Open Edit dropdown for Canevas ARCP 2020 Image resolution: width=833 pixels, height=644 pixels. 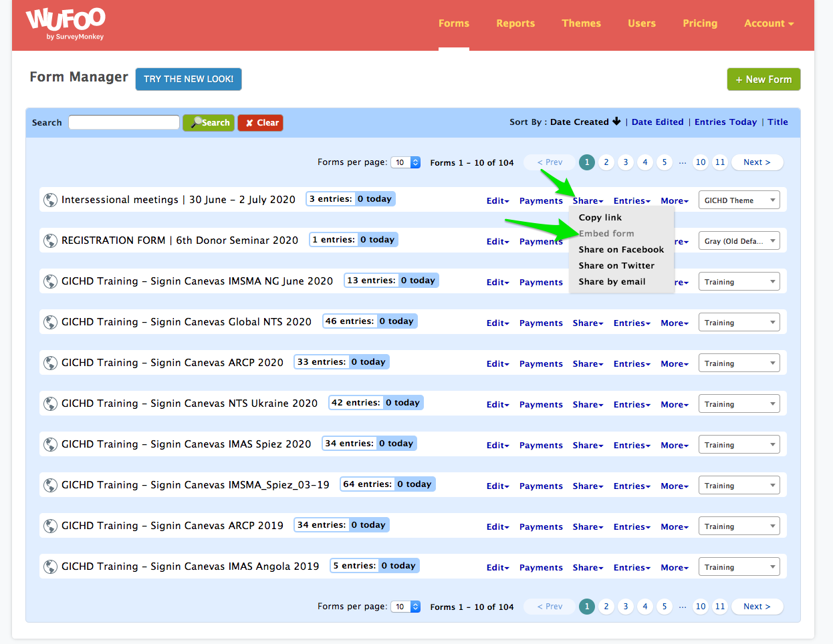click(497, 364)
